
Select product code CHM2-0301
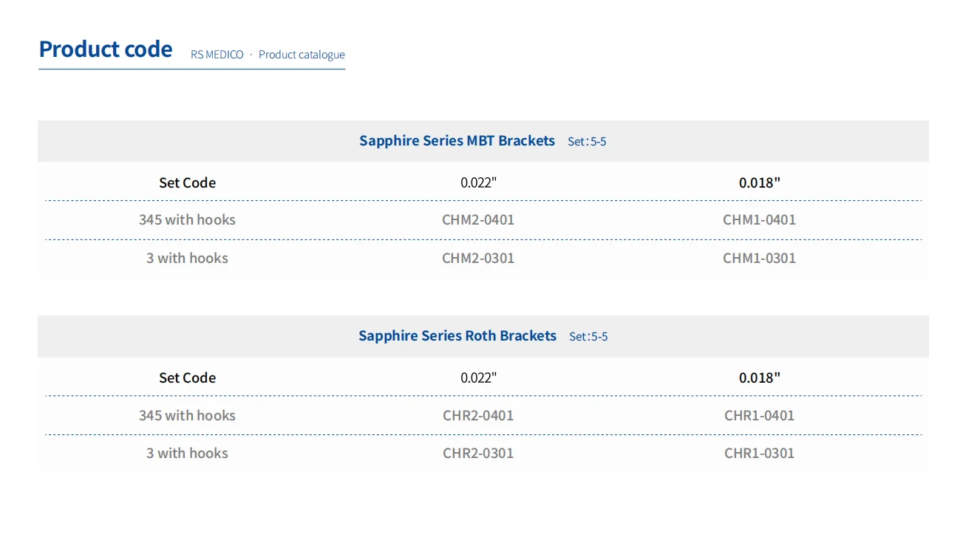[478, 258]
